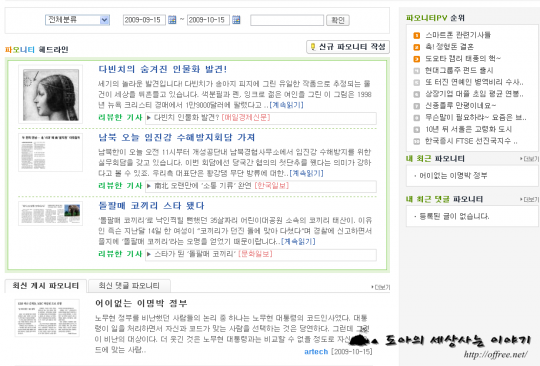
Task: Open headline 돌팔매 코끼리 스타 됐다
Action: 151,206
